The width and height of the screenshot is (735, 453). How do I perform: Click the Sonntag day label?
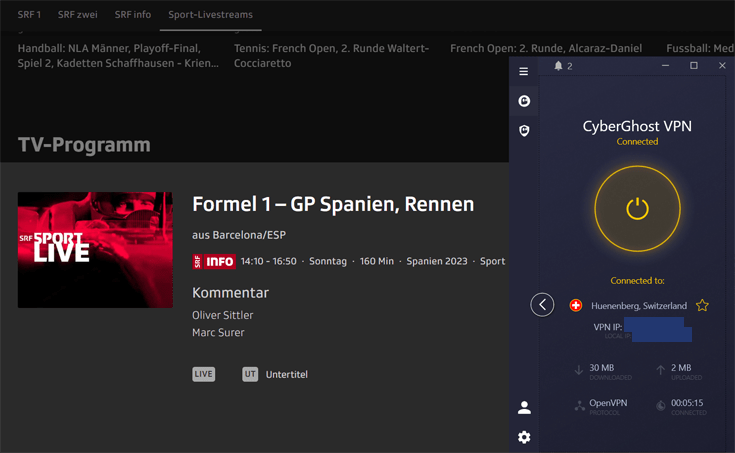328,261
